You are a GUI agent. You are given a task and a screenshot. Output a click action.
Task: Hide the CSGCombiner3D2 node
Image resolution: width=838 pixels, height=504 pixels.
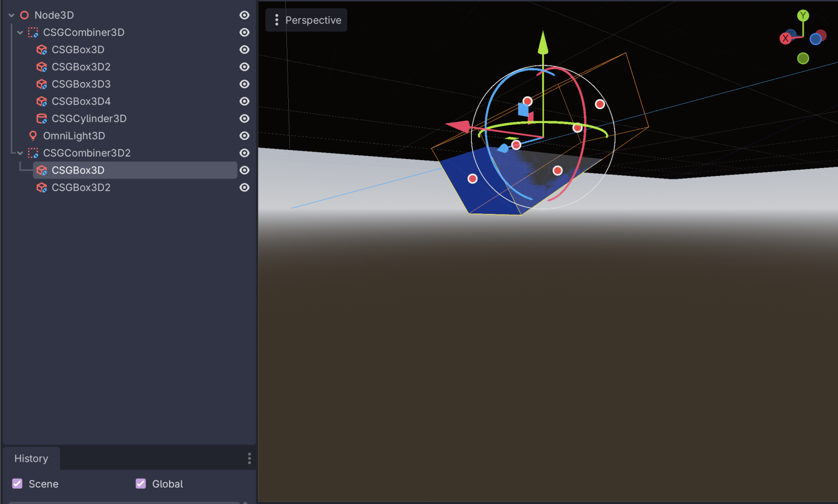244,153
